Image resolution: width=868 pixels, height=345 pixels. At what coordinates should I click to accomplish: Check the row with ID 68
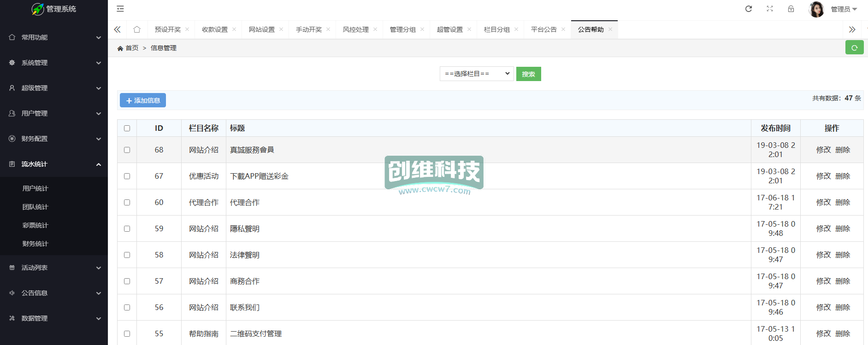click(x=127, y=150)
